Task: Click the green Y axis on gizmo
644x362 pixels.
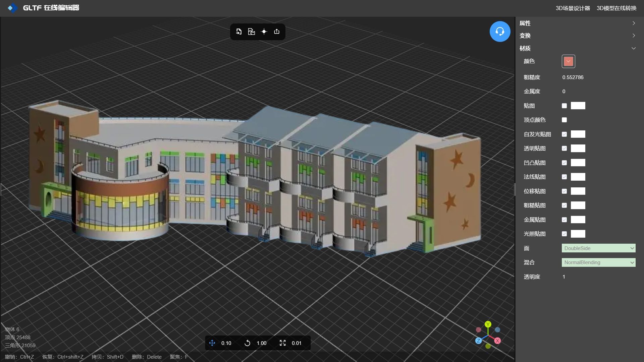Action: [x=488, y=324]
